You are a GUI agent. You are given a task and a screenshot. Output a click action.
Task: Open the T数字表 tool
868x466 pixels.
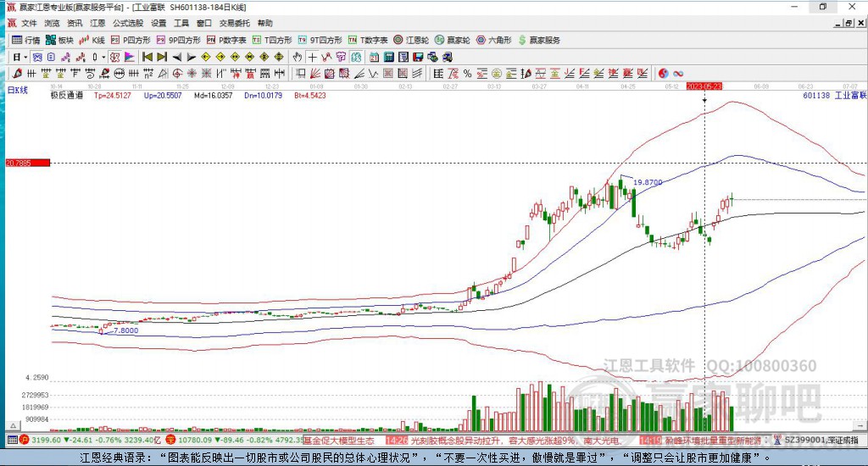(368, 40)
